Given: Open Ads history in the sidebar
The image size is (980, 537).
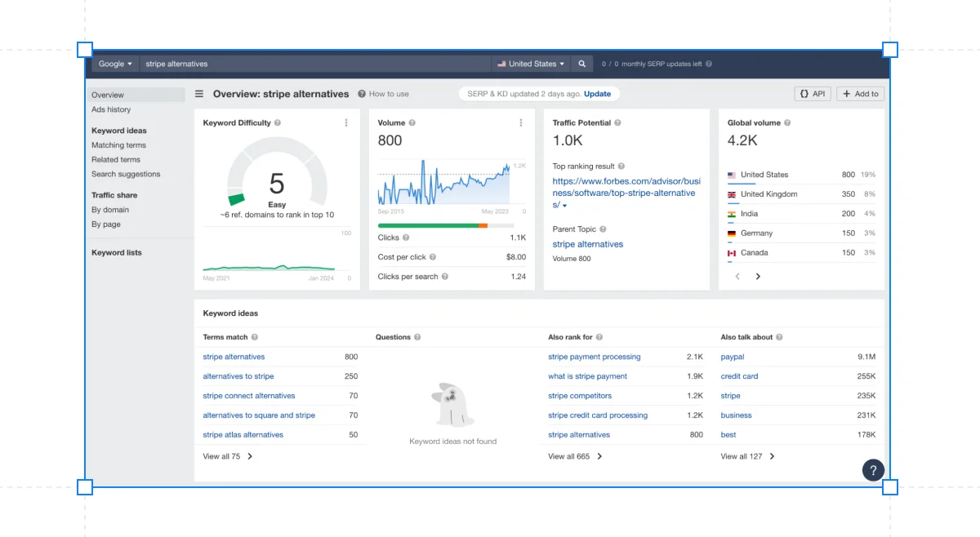Looking at the screenshot, I should pos(111,109).
